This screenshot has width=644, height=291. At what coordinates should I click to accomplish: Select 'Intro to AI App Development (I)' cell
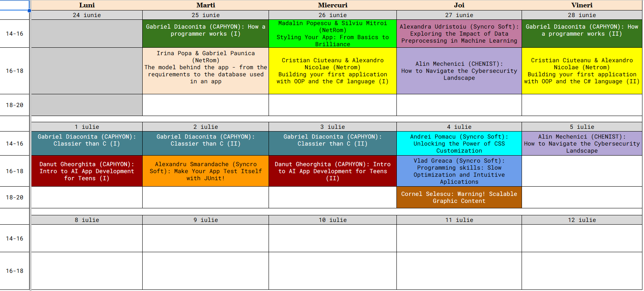87,171
